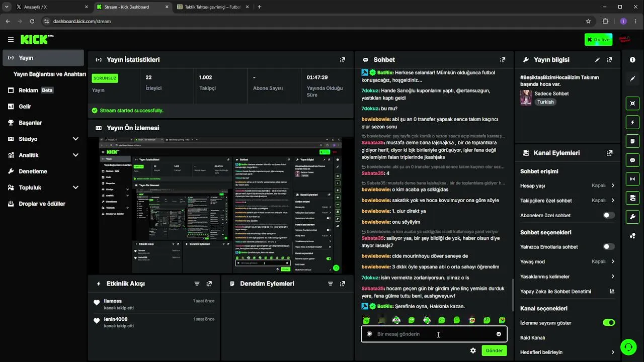The width and height of the screenshot is (644, 362).
Task: Open lenin4008 in activity feed
Action: click(x=116, y=319)
